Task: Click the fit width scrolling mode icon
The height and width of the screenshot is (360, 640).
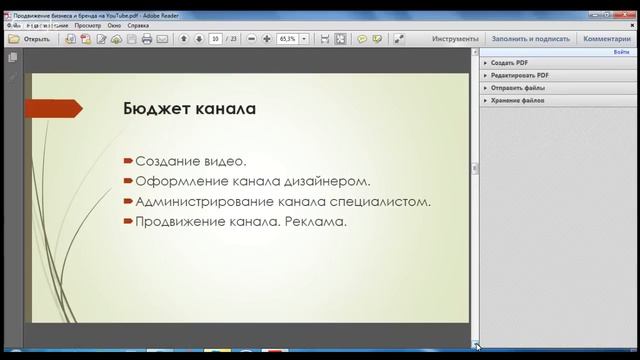Action: click(x=325, y=39)
